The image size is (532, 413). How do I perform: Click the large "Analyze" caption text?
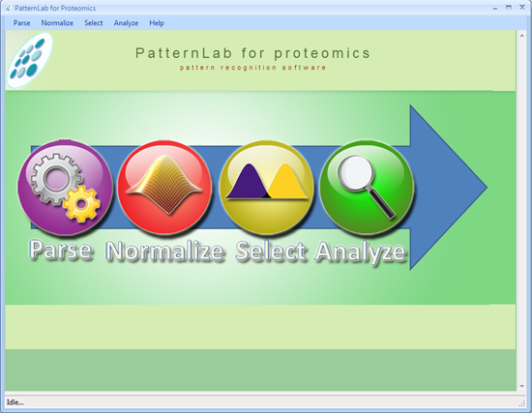[x=361, y=252]
